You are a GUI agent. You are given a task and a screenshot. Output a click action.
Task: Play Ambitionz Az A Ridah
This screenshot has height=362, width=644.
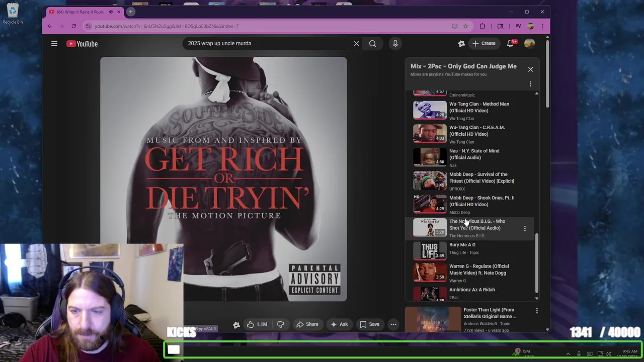click(472, 290)
